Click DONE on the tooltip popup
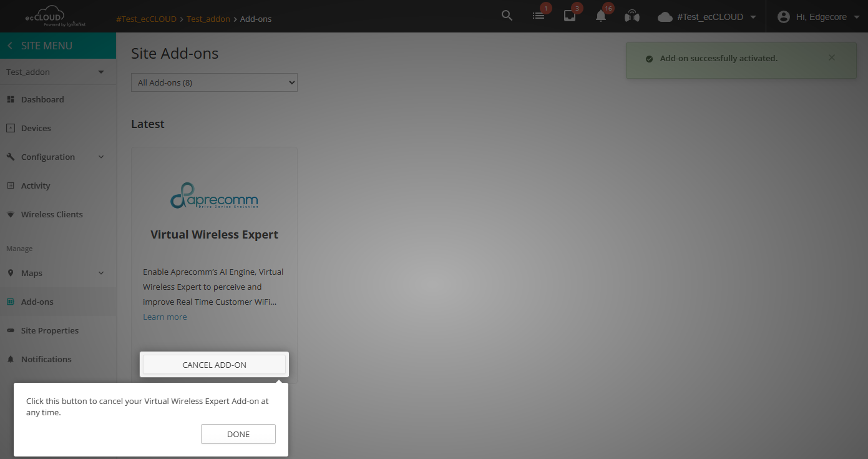 tap(238, 434)
